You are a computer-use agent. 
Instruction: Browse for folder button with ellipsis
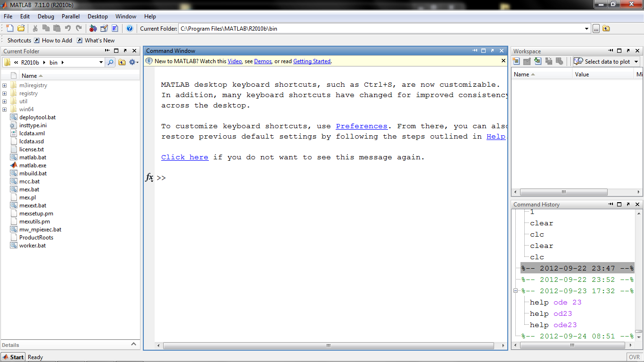(596, 28)
